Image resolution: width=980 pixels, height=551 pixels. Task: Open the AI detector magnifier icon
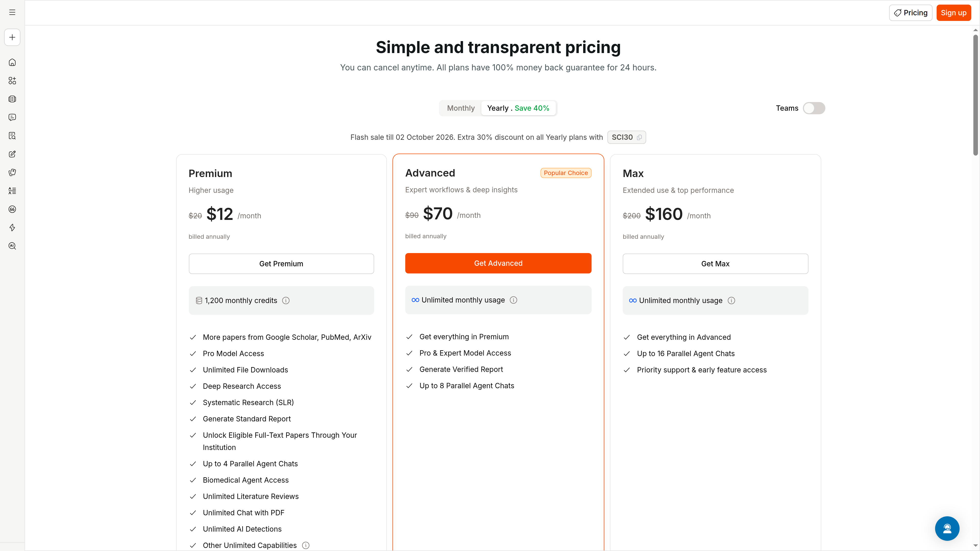tap(12, 246)
